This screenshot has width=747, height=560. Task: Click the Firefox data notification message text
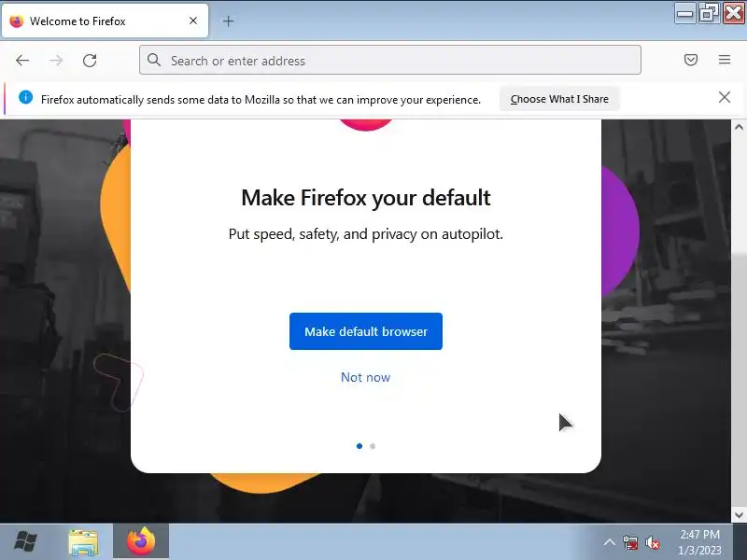tap(261, 100)
